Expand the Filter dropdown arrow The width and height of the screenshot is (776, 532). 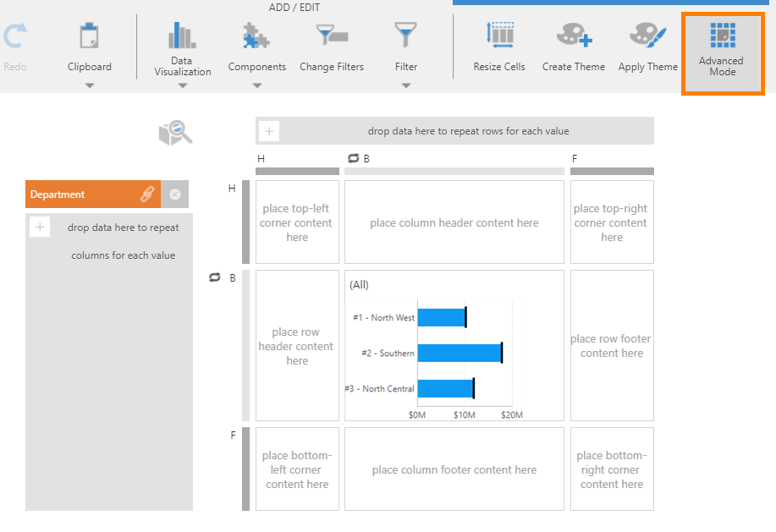tap(405, 85)
